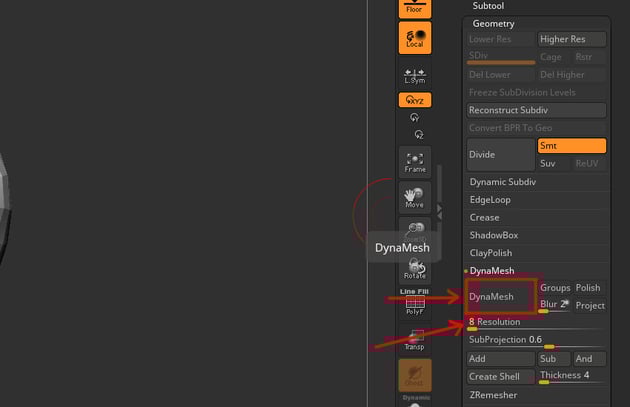Open the Subtool palette section

point(488,6)
